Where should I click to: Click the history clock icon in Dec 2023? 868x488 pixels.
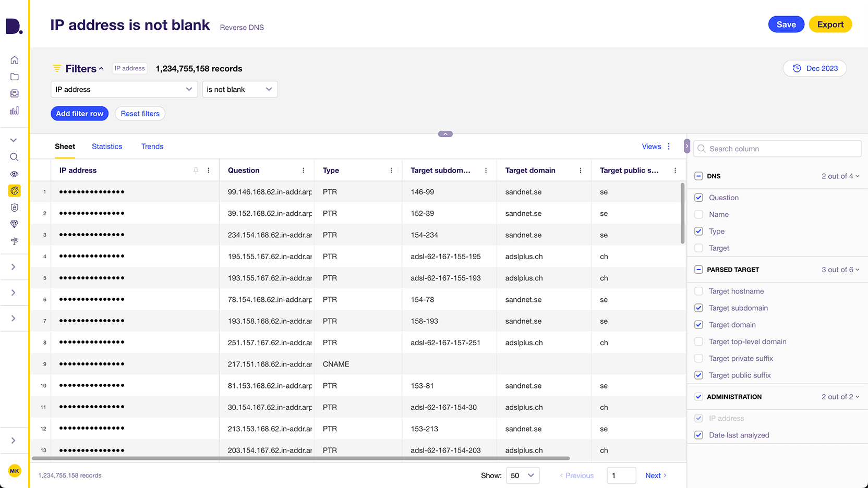coord(797,68)
